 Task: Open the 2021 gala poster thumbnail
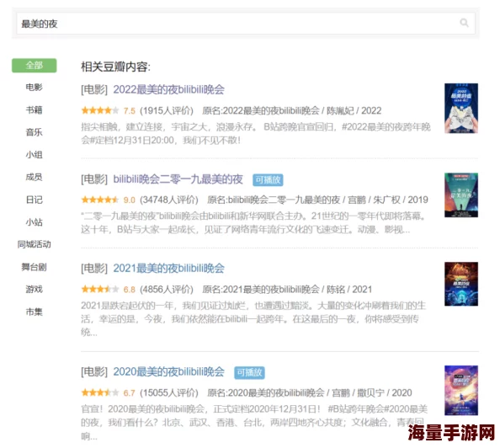461,284
